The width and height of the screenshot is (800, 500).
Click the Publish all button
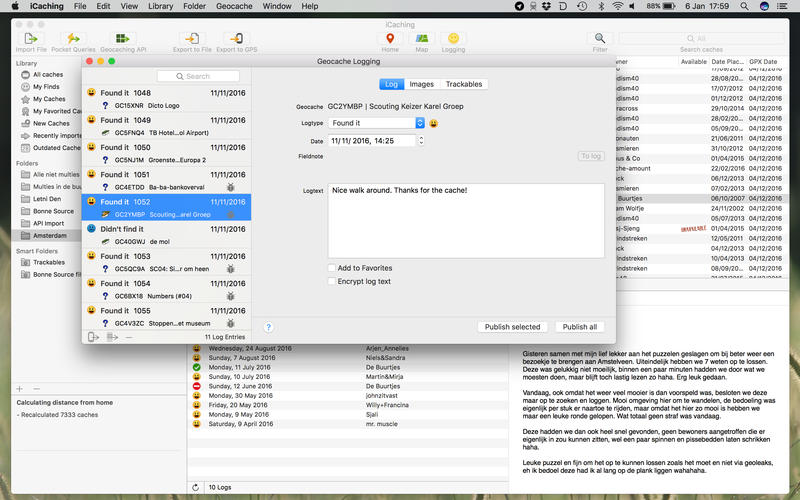(x=580, y=327)
